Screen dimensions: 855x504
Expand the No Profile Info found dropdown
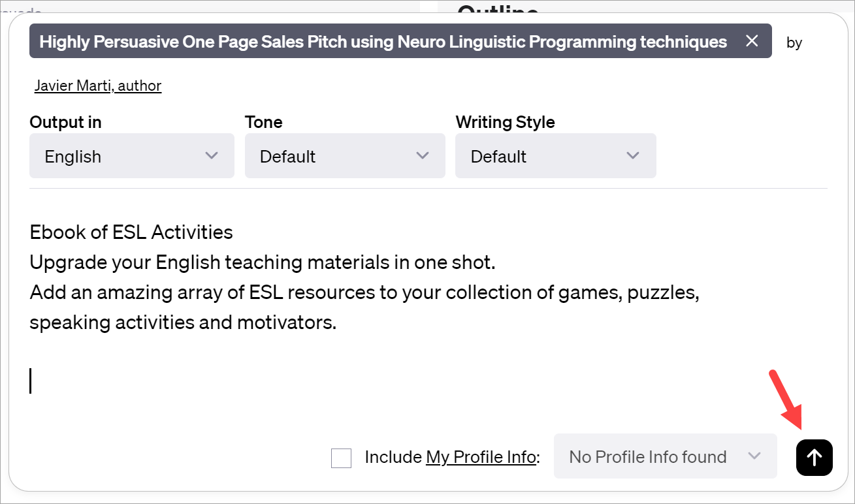tap(665, 456)
